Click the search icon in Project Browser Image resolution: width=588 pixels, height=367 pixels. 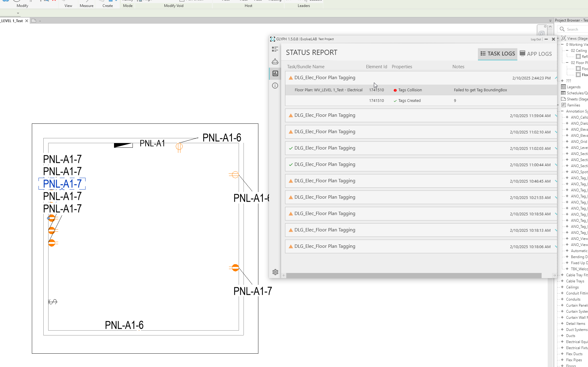[562, 29]
